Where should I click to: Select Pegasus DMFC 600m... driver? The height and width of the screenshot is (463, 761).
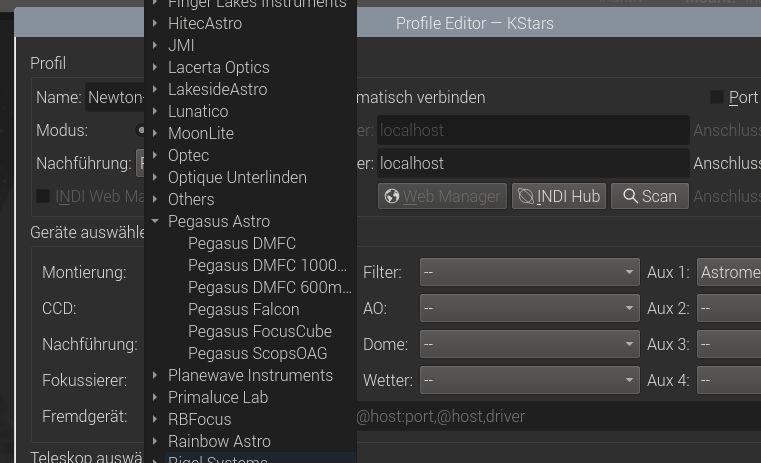(270, 287)
